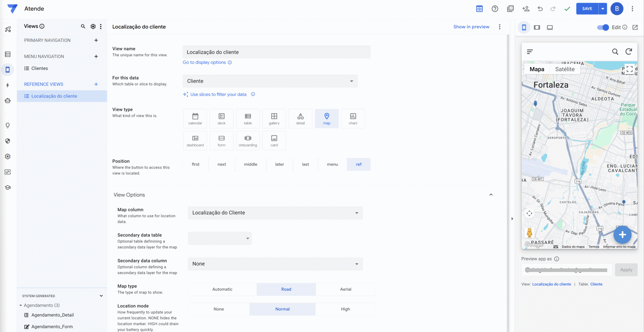Open the For this data dropdown
This screenshot has height=332, width=644.
270,81
